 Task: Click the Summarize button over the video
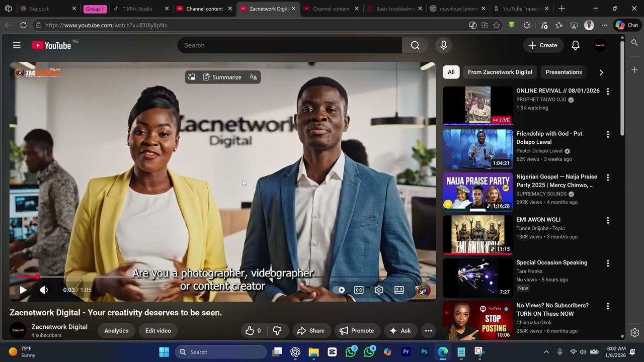pyautogui.click(x=222, y=77)
